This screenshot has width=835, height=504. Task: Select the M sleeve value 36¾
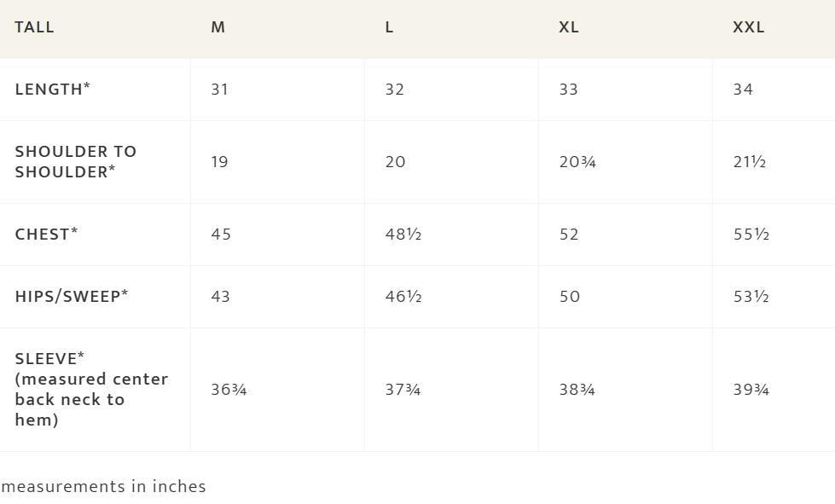pos(229,391)
